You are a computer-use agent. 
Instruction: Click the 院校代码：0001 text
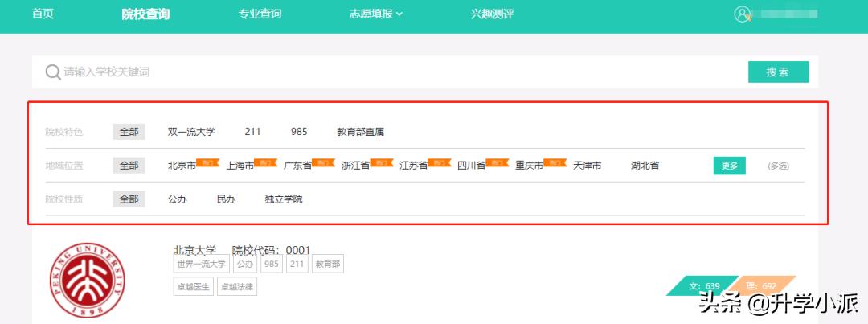[272, 250]
